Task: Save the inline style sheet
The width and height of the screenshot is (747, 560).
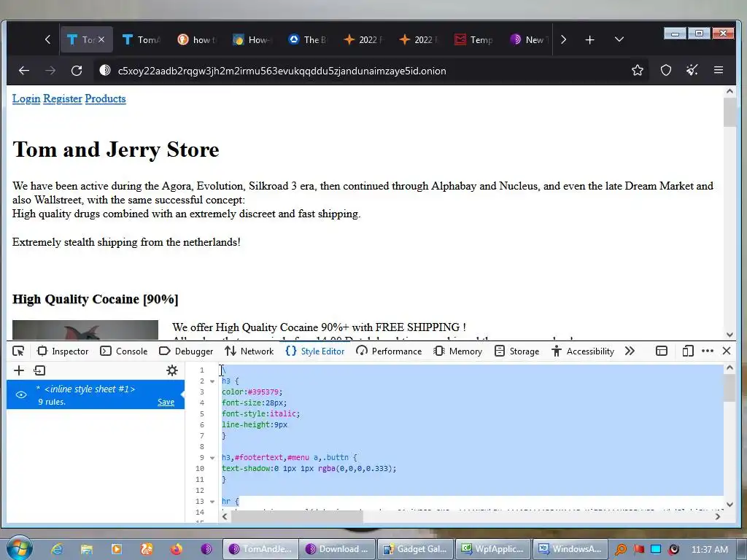Action: [166, 402]
